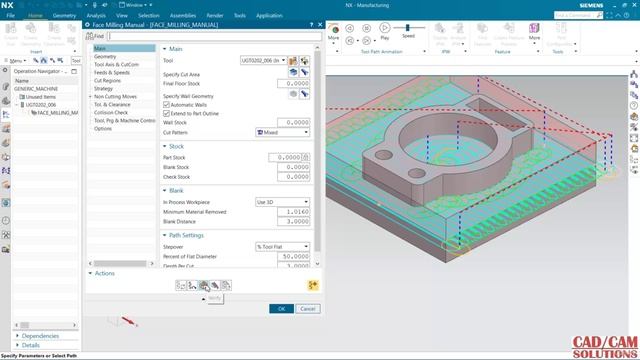The width and height of the screenshot is (640, 360).
Task: Click the Cancel button
Action: tap(308, 309)
